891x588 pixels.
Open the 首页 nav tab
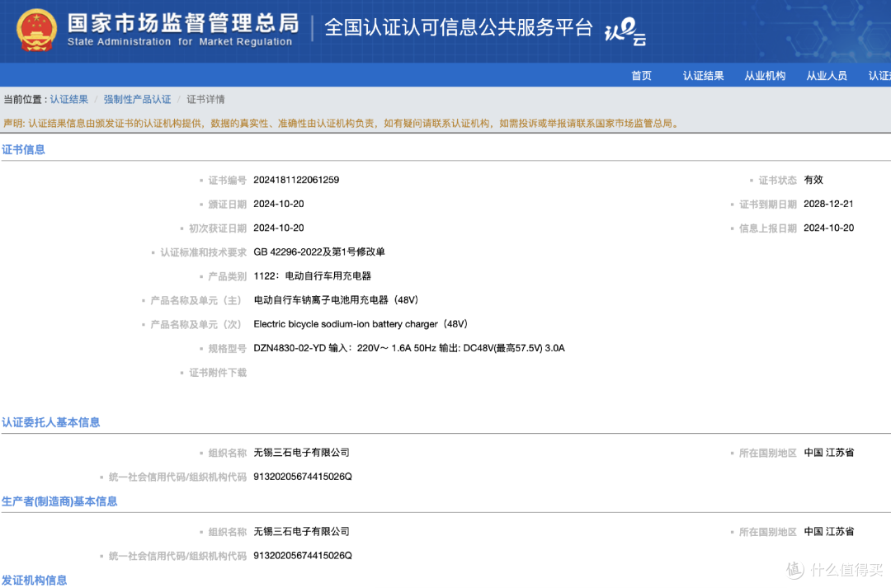(642, 76)
